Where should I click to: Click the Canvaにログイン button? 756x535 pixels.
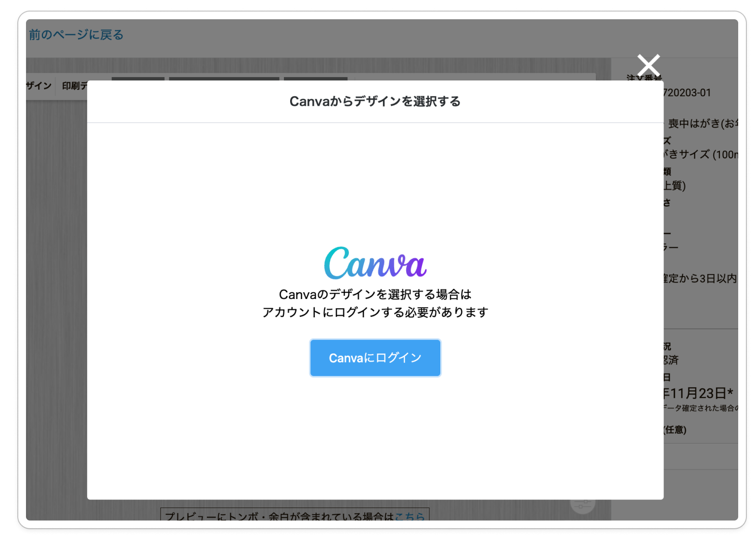(375, 358)
